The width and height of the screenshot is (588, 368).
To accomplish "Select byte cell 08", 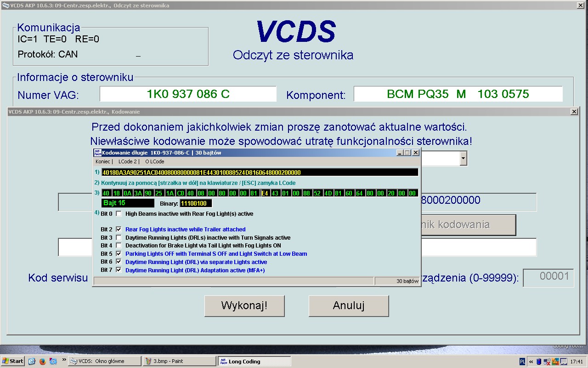I will [201, 193].
